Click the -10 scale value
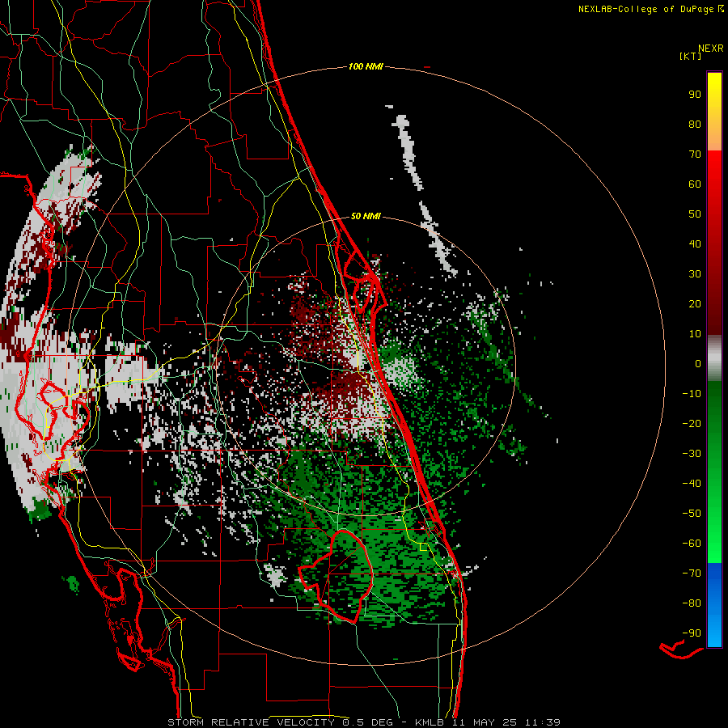The image size is (728, 728). (692, 394)
